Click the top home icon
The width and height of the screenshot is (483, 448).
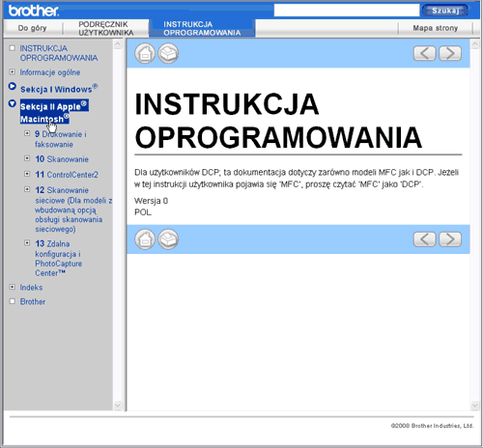tap(145, 53)
